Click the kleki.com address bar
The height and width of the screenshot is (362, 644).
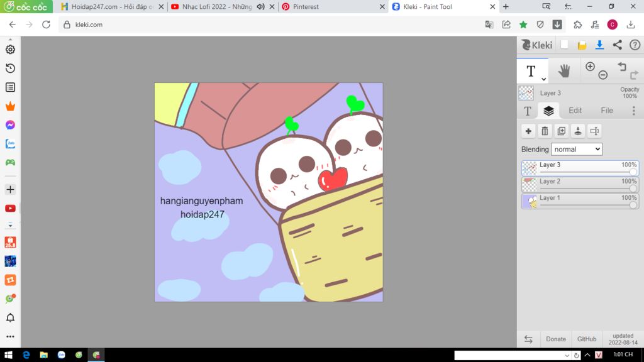(271, 25)
